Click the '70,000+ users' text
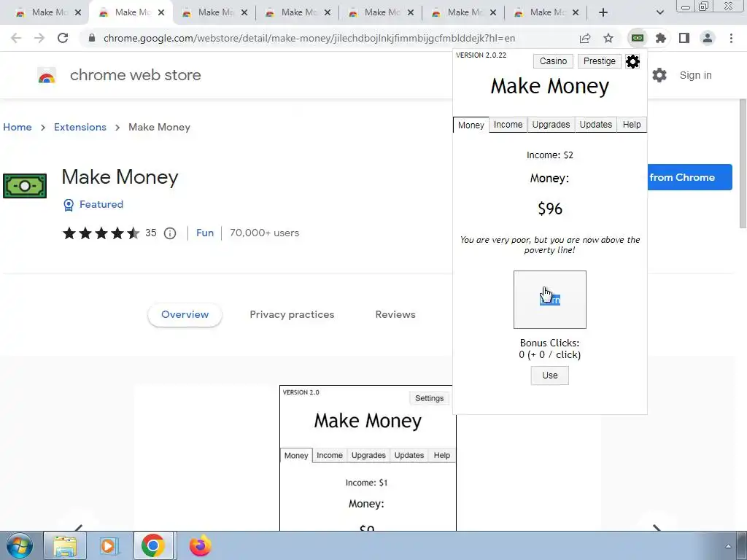This screenshot has height=560, width=747. (x=264, y=233)
